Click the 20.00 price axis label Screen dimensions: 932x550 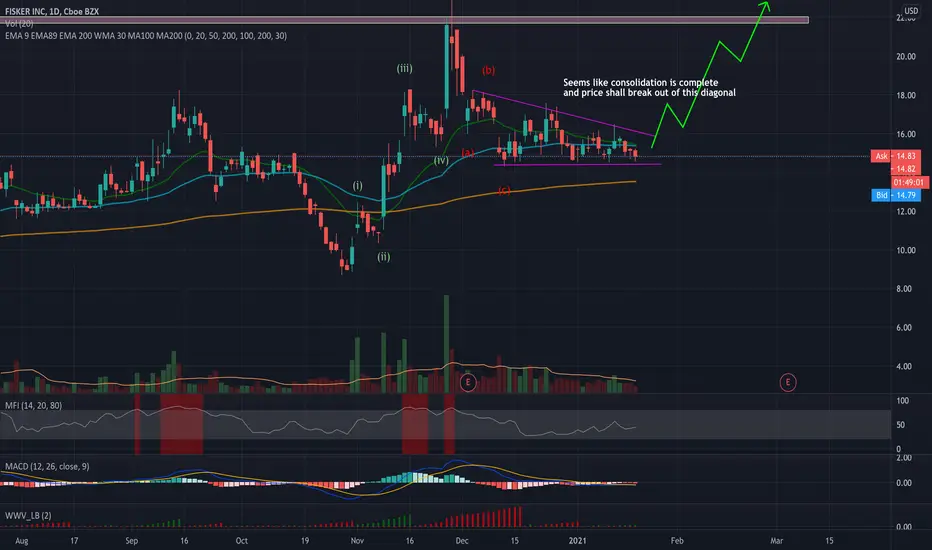click(x=906, y=56)
